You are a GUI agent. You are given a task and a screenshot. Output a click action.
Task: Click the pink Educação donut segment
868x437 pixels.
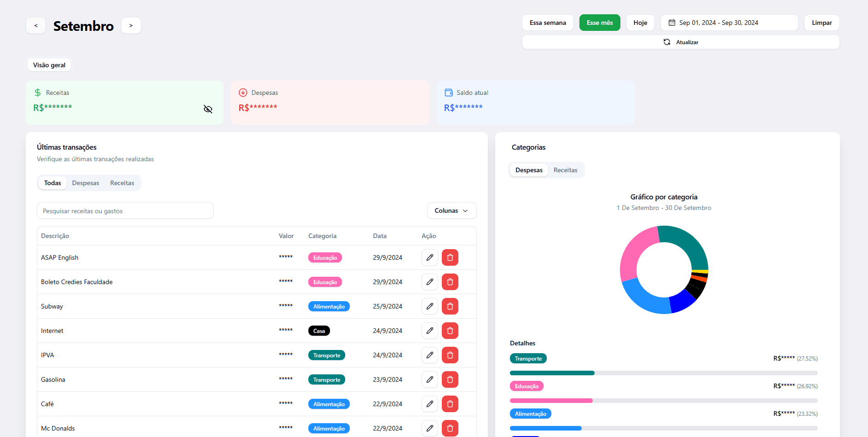tap(635, 253)
